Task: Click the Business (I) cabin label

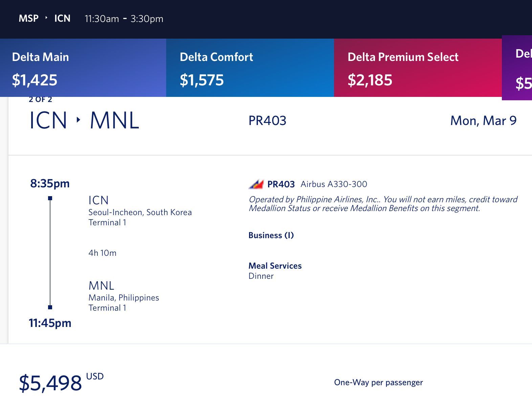Action: tap(271, 235)
